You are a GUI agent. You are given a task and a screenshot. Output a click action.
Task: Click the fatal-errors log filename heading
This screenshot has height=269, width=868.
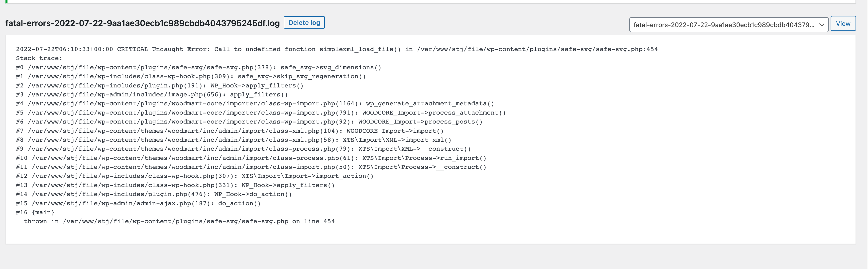142,23
